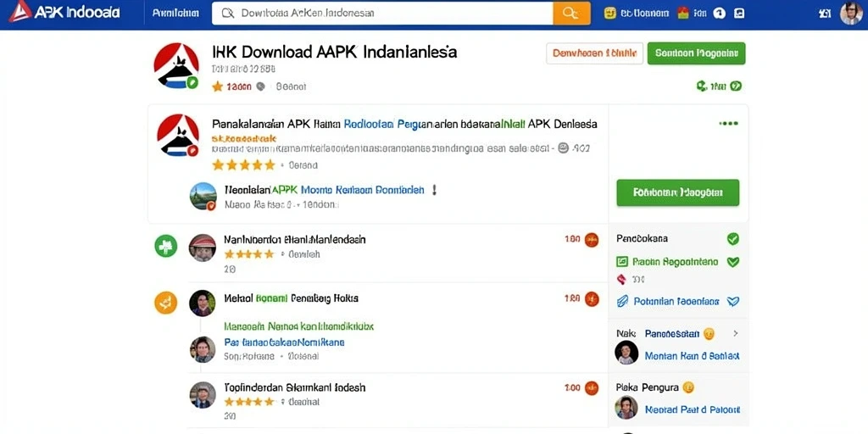The width and height of the screenshot is (868, 434).
Task: Click the red tag icon in sidebar
Action: click(x=621, y=280)
